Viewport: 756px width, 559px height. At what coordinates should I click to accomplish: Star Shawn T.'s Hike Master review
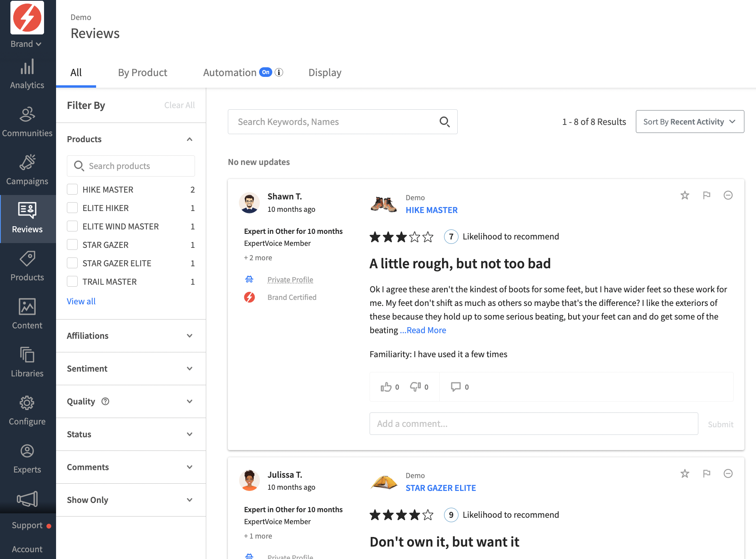point(685,195)
